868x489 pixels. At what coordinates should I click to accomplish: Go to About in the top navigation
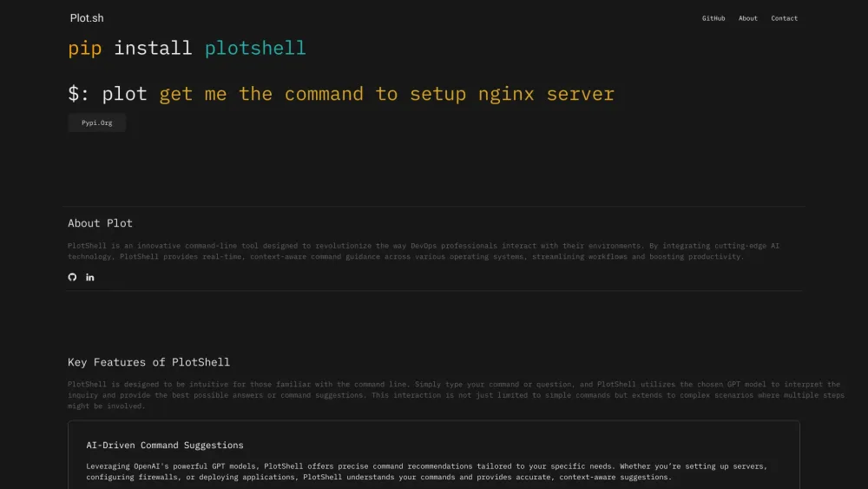coord(748,18)
